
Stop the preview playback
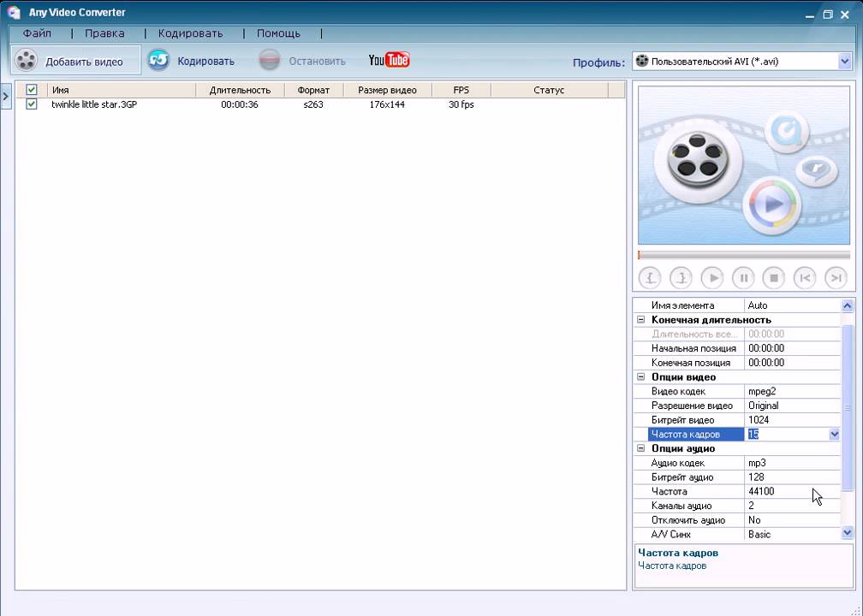(774, 278)
